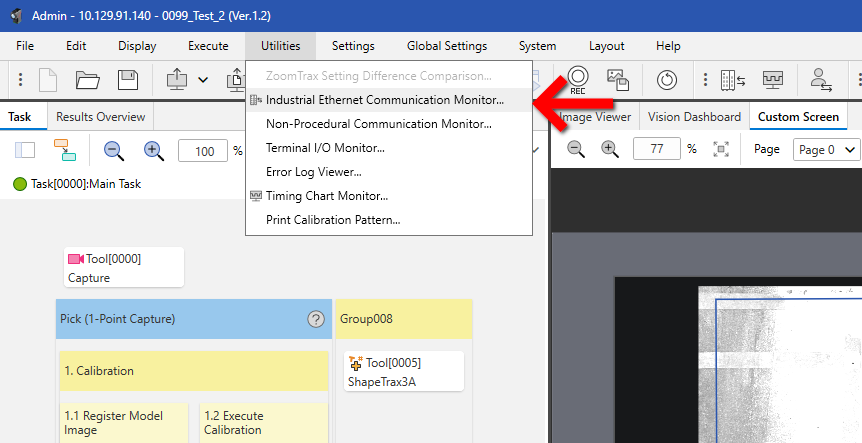This screenshot has height=443, width=862.
Task: Select Terminal I/O Monitor
Action: click(389, 148)
